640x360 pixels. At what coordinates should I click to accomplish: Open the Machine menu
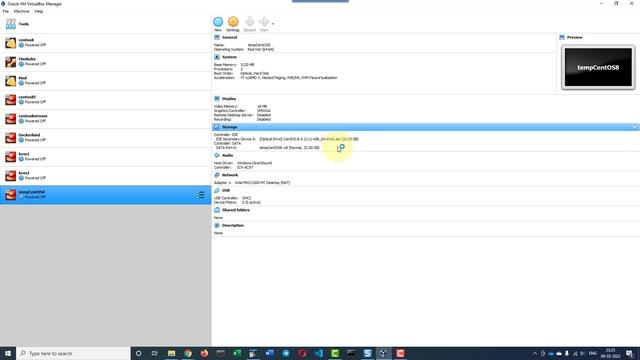(22, 11)
